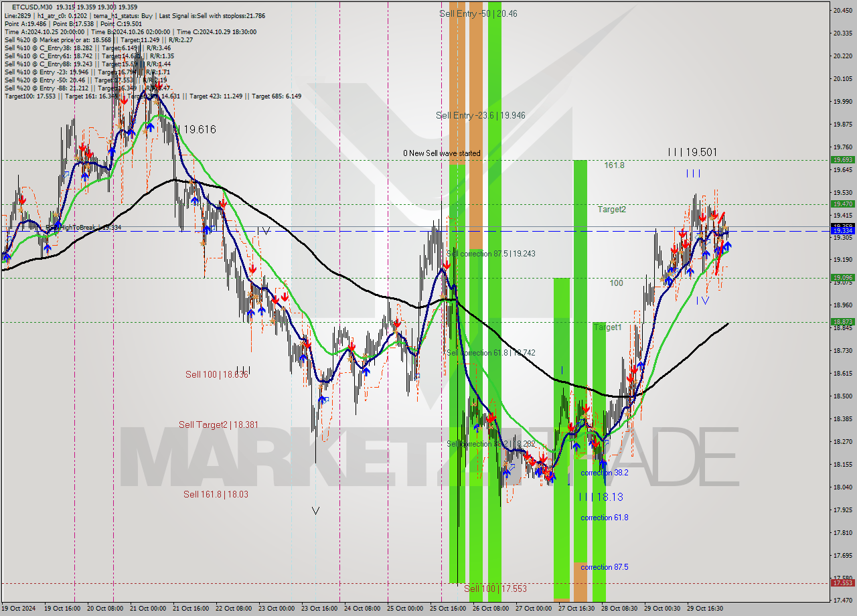The height and width of the screenshot is (616, 857).
Task: Select 'Sell correction 38.2 | 18.282' label
Action: [x=491, y=444]
